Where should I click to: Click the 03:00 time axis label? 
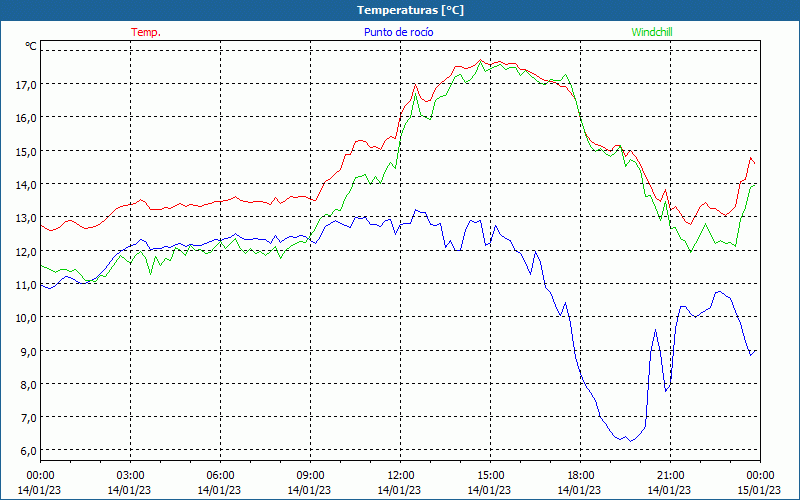(130, 476)
